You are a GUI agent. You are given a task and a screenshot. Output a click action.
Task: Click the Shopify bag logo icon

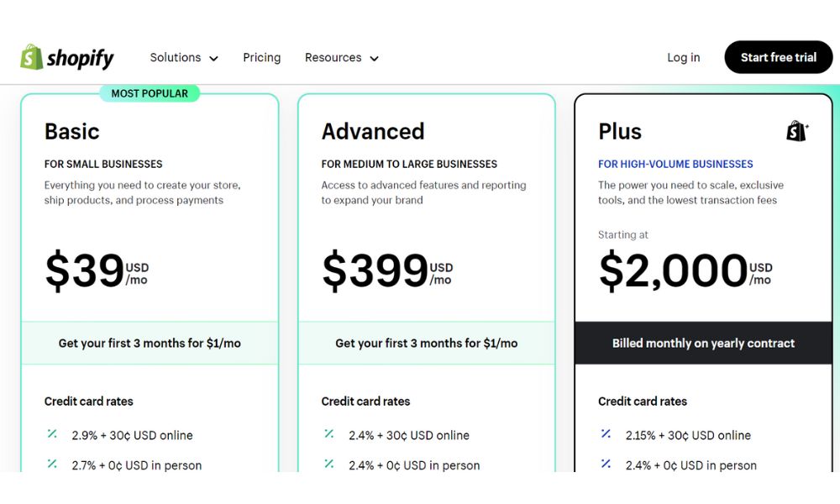point(32,57)
